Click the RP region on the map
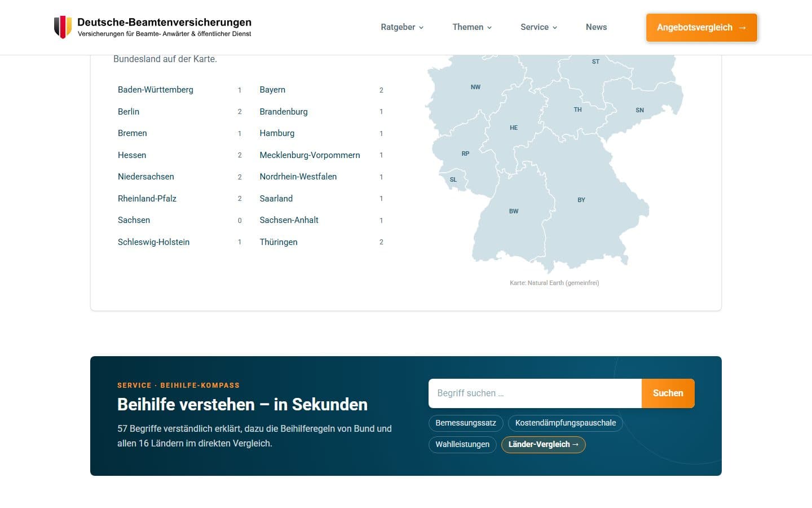This screenshot has height=508, width=812. click(x=465, y=154)
